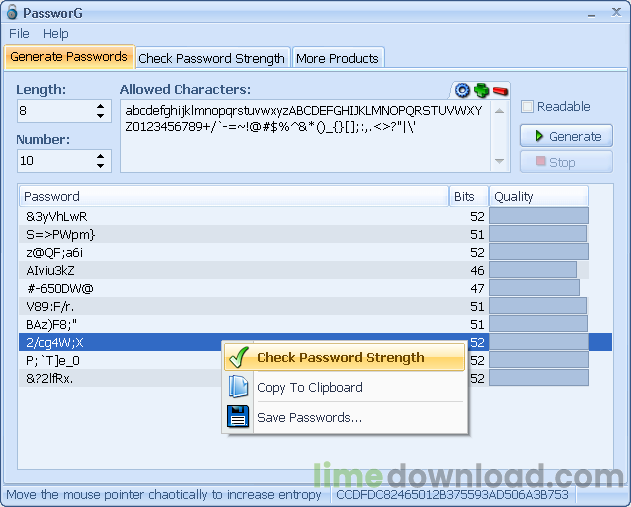Select password row &?2lfRx.
This screenshot has height=507, width=631.
tap(304, 378)
